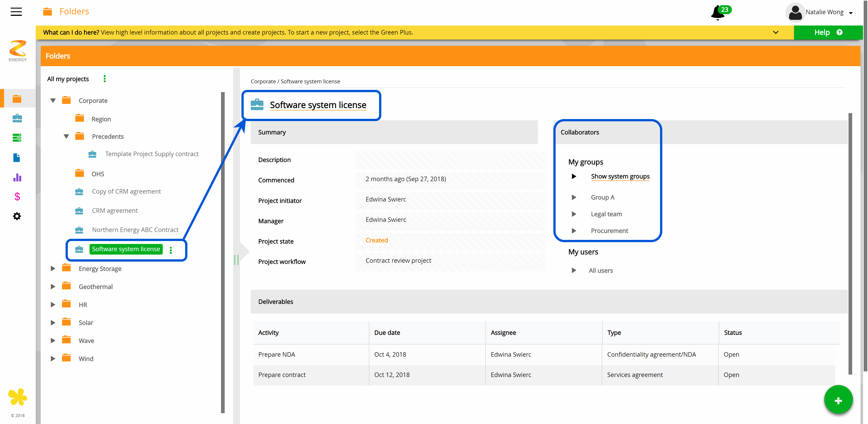This screenshot has height=424, width=868.
Task: Expand the Geothermal folder
Action: 53,287
